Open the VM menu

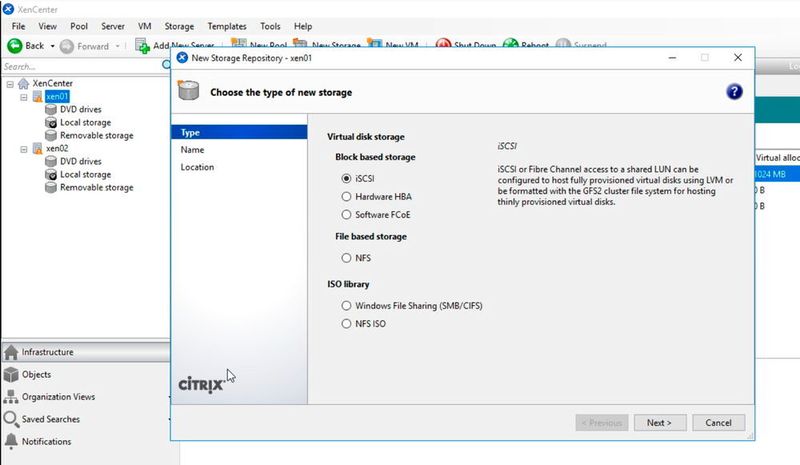[144, 26]
